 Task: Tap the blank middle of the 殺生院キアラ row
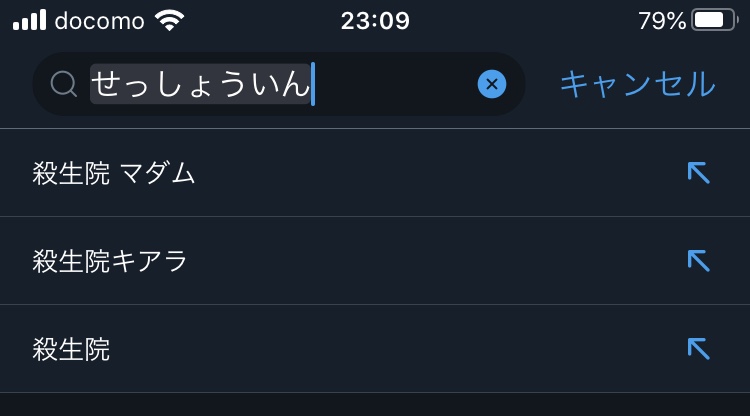point(430,261)
